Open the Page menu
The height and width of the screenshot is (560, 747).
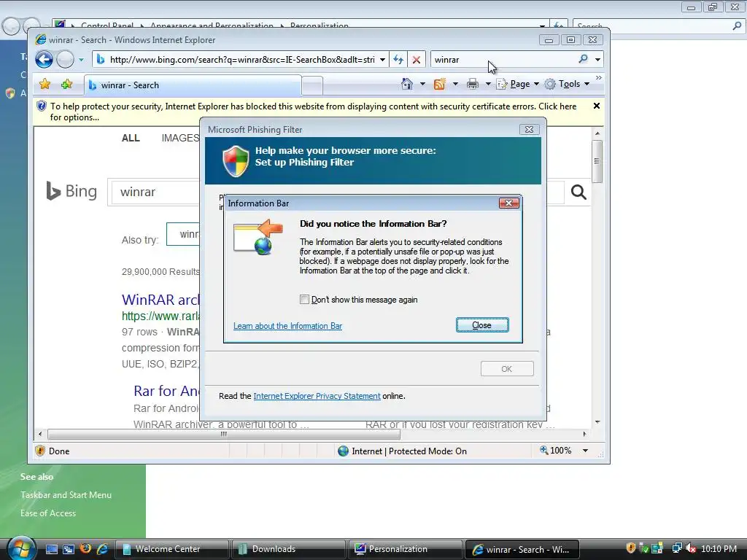(x=518, y=85)
